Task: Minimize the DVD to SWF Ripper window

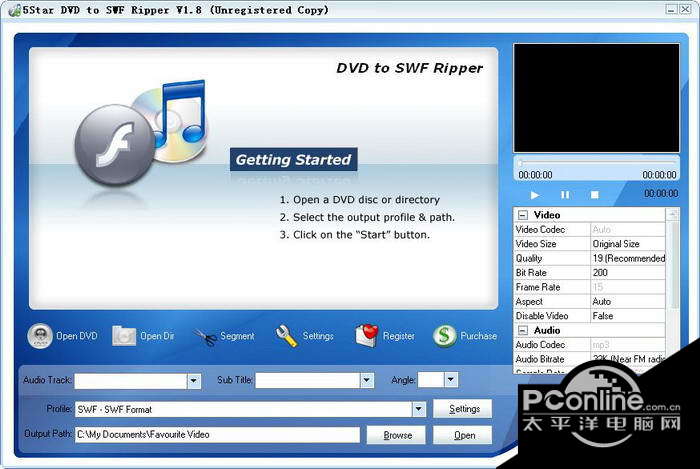Action: [671, 9]
